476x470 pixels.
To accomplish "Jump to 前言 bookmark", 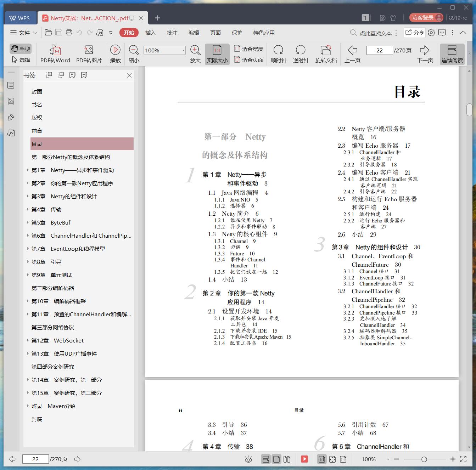I will [37, 131].
